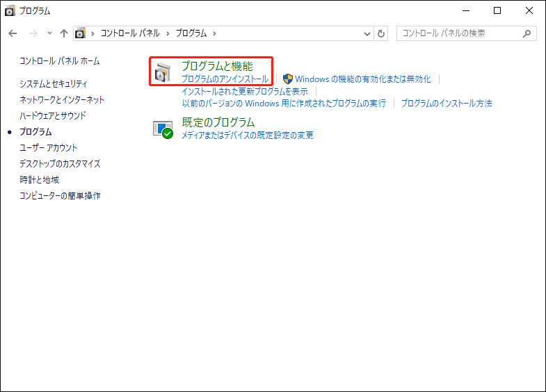
Task: Close the プログラム window
Action: click(x=529, y=11)
